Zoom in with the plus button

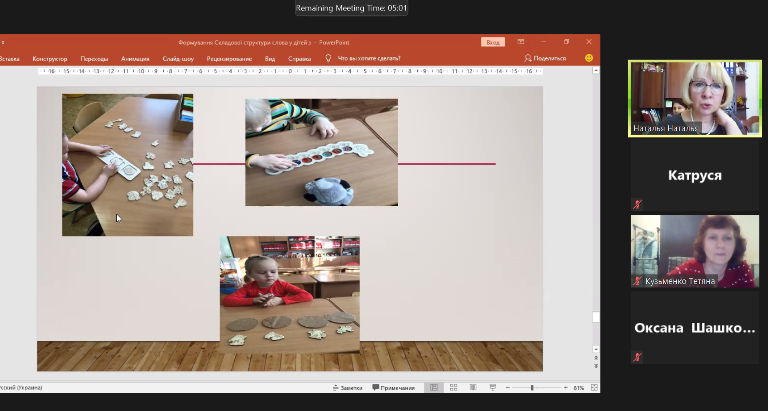[x=566, y=387]
